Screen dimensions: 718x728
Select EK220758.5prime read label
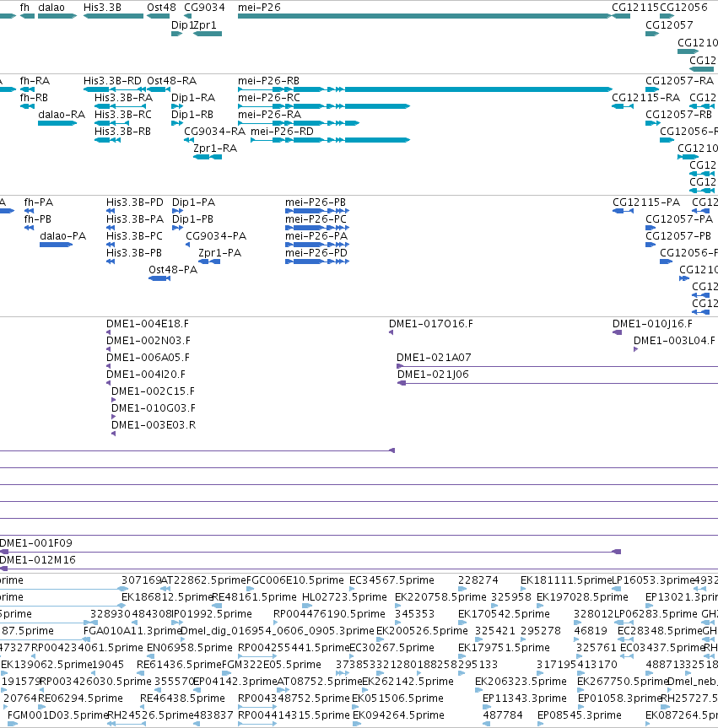(440, 597)
